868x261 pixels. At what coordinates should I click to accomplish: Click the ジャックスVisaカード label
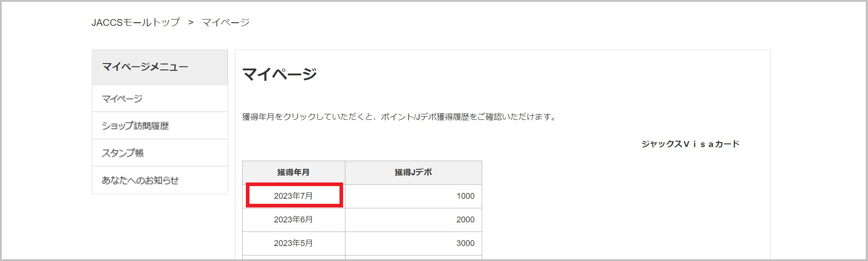(x=690, y=144)
